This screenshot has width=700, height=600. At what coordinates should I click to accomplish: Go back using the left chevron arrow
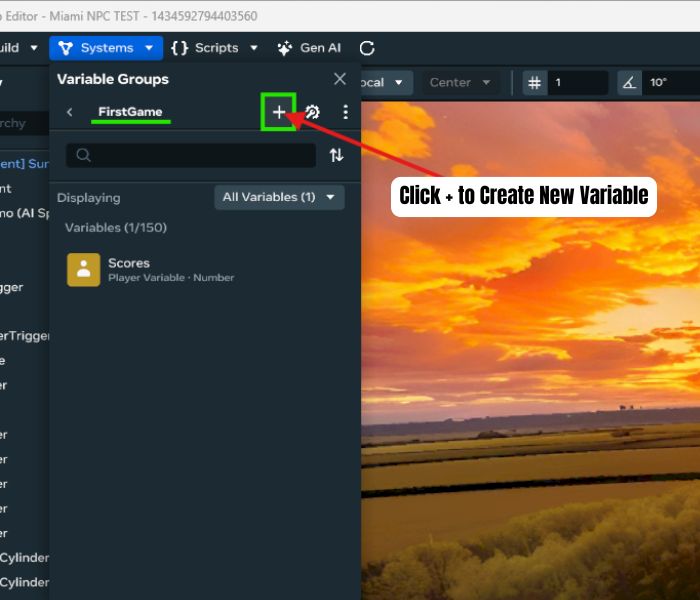pyautogui.click(x=69, y=112)
